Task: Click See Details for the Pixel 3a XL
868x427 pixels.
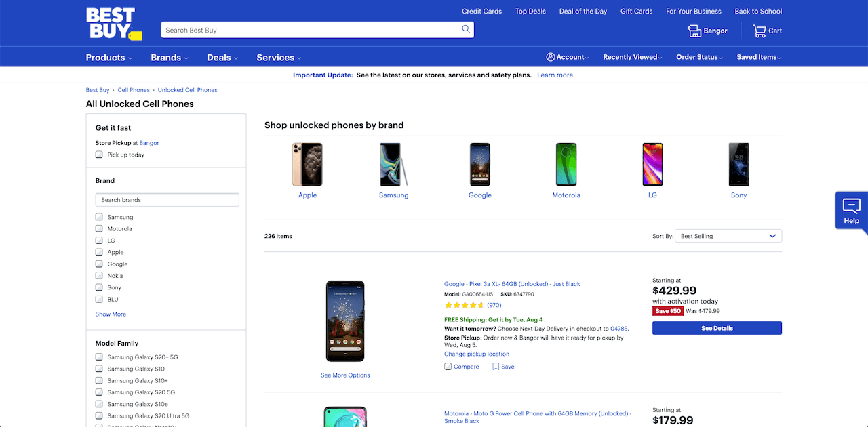Action: coord(717,327)
